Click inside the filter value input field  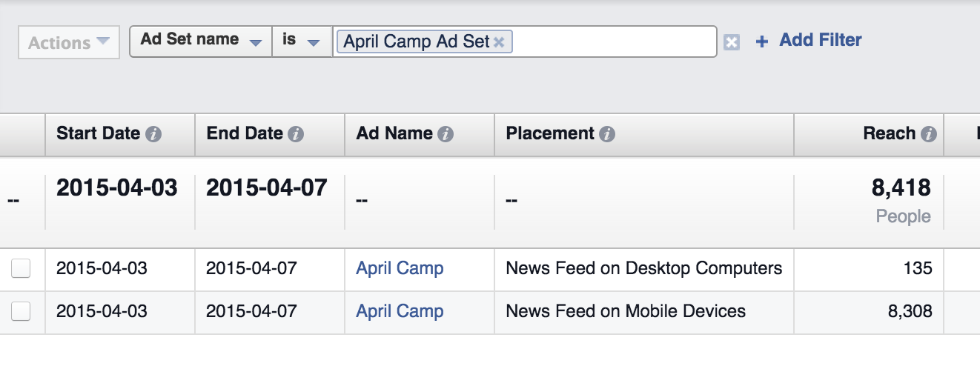pyautogui.click(x=614, y=41)
